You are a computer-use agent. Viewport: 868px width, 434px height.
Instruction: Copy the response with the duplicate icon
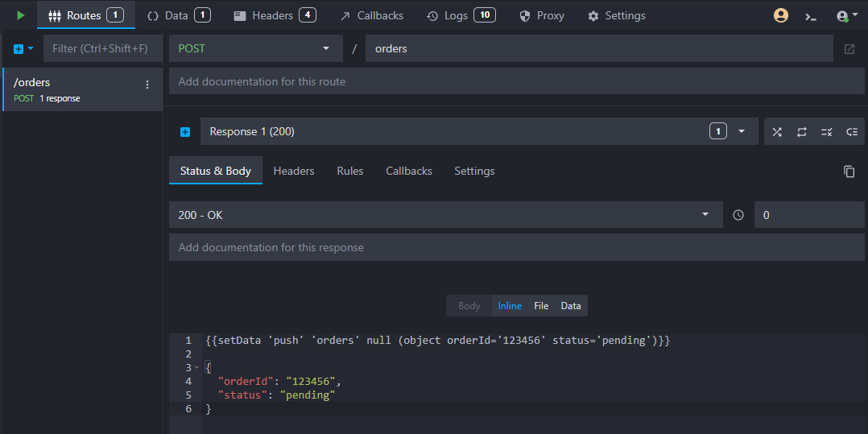[x=849, y=172]
